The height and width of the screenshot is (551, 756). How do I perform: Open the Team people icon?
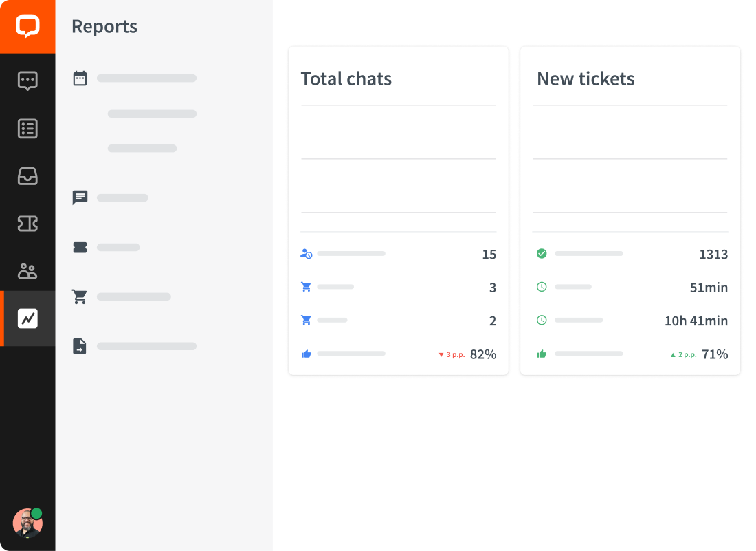(x=27, y=271)
